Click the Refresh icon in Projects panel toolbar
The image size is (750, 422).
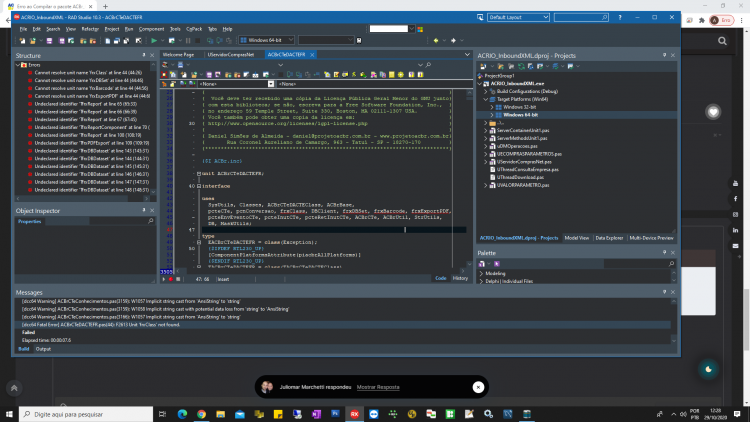point(521,67)
